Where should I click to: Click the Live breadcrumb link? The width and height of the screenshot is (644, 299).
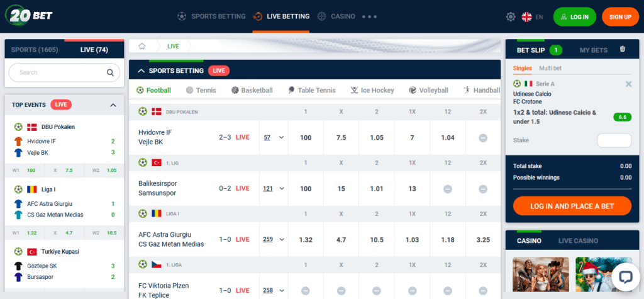174,46
